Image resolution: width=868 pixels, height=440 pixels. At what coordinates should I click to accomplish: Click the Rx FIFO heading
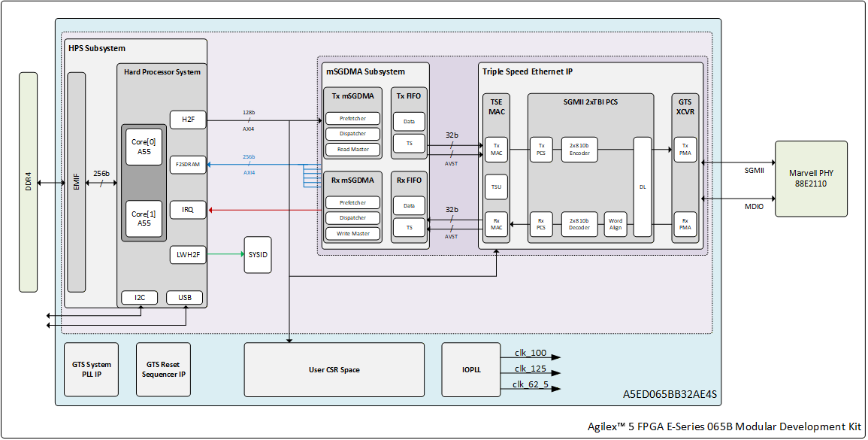click(409, 180)
